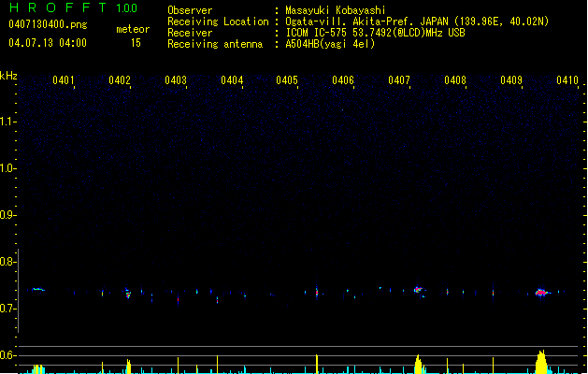Image resolution: width=588 pixels, height=374 pixels.
Task: Click the 0406 time marker
Action: click(343, 80)
